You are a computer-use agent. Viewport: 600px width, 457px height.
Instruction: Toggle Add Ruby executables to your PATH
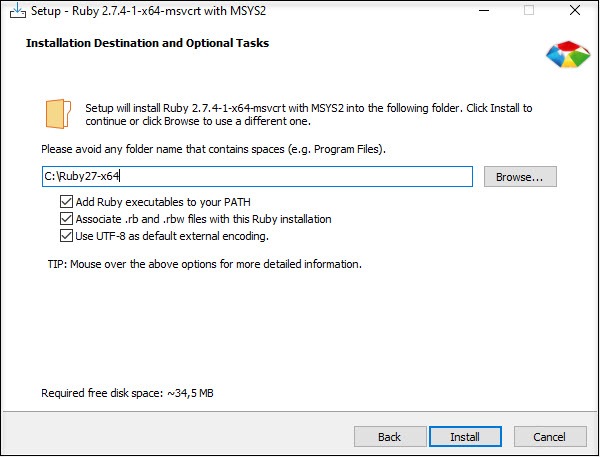67,202
